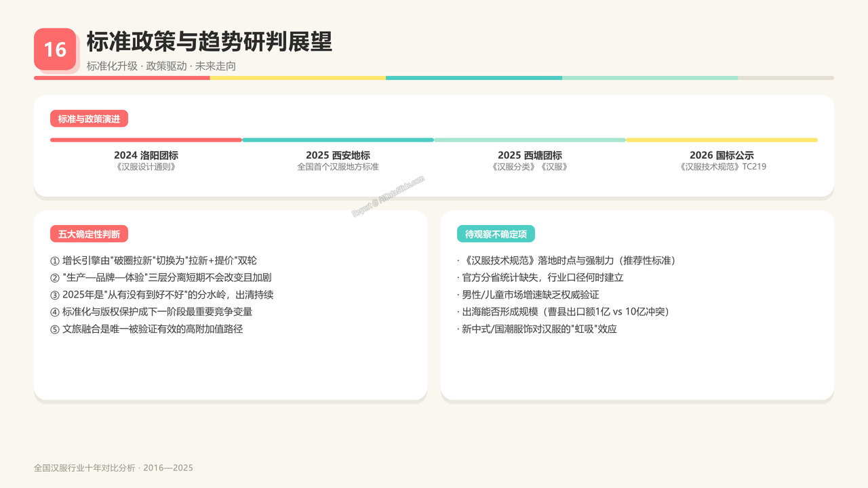Screen dimensions: 868x488
Task: Select timeline entry 2024 洛阳团标
Action: [146, 155]
